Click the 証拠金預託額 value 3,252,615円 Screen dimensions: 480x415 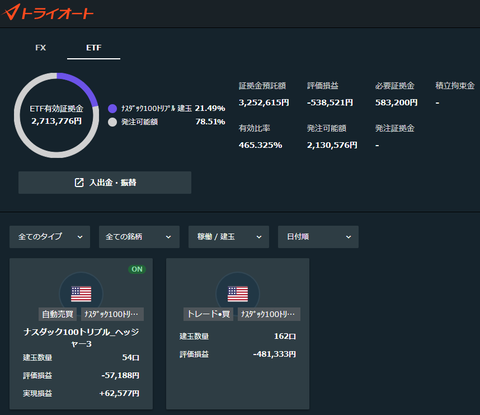coord(264,102)
